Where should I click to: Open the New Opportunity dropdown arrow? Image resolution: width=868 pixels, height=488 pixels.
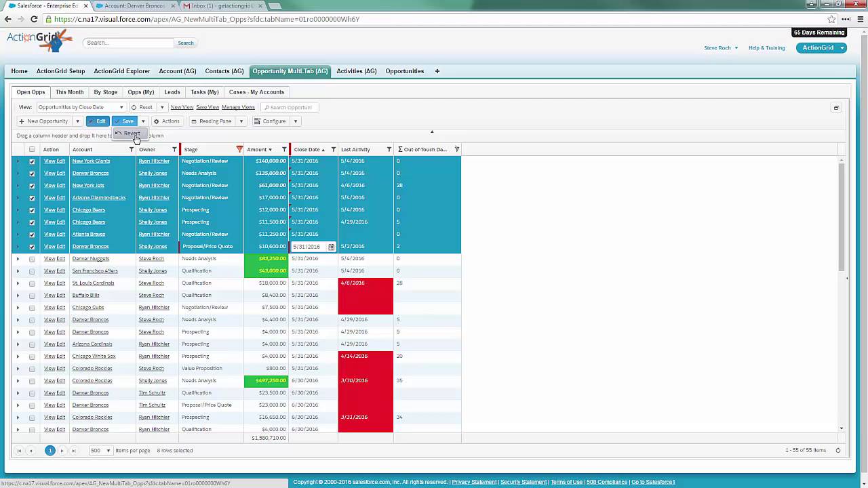(77, 121)
